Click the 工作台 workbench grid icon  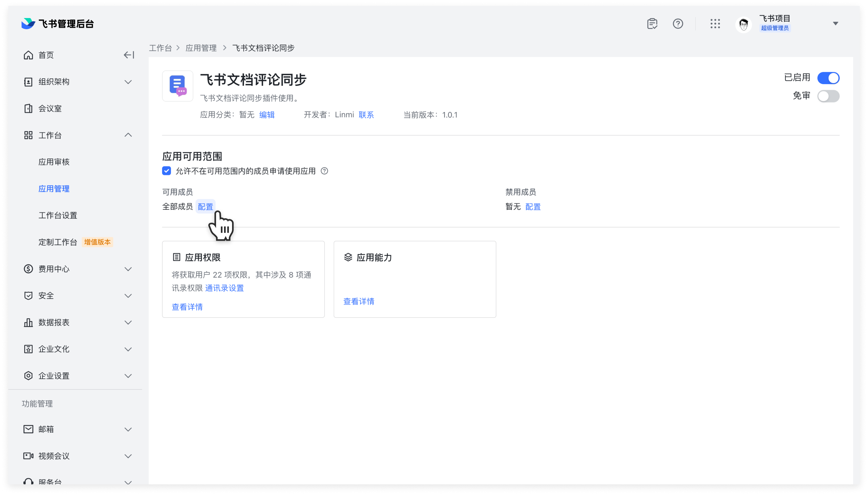28,135
